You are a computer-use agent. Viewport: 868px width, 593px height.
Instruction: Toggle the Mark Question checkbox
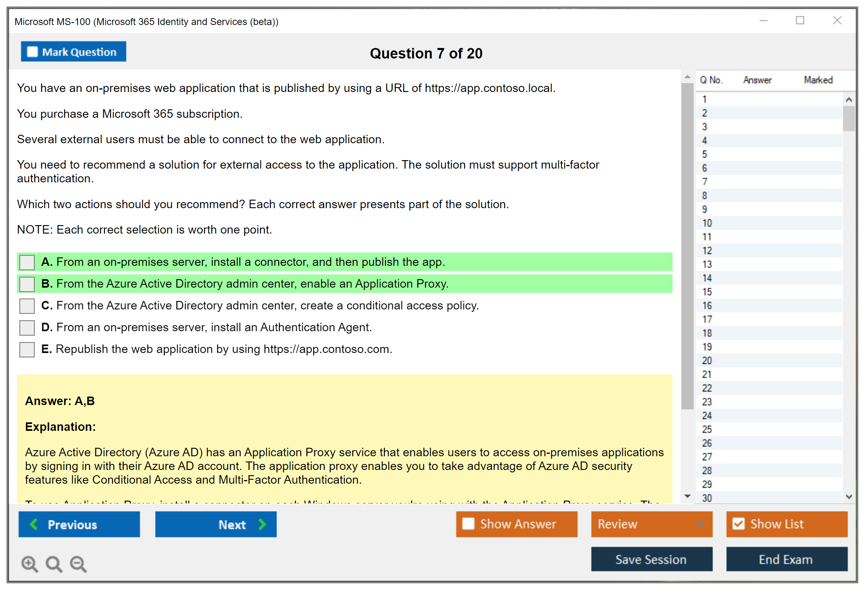32,52
